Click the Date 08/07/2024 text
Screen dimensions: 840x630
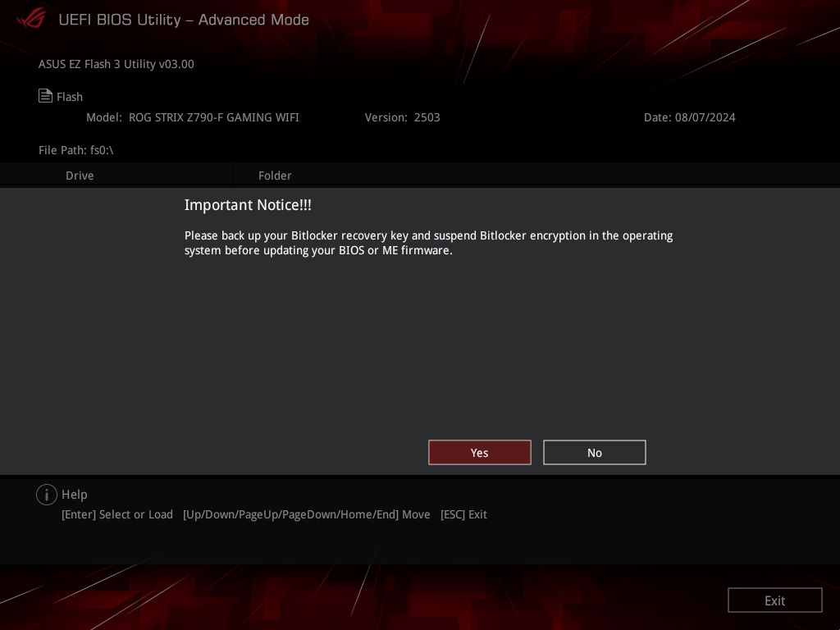(689, 117)
